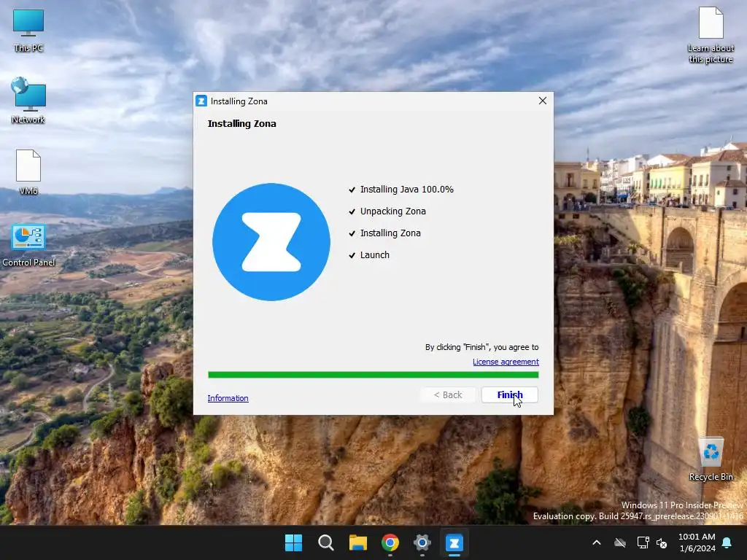Viewport: 747px width, 560px height.
Task: Click the 'Installing Zona' bold heading
Action: 242,124
